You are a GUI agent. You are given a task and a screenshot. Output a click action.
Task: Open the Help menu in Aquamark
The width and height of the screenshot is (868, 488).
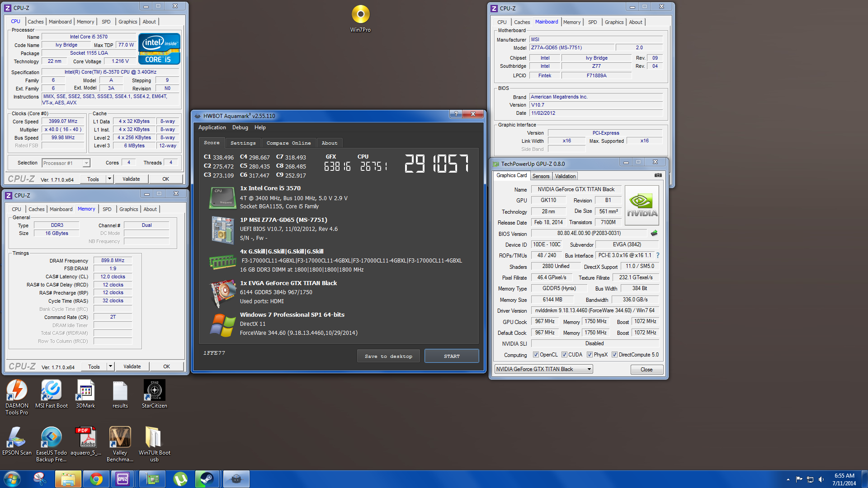point(260,127)
